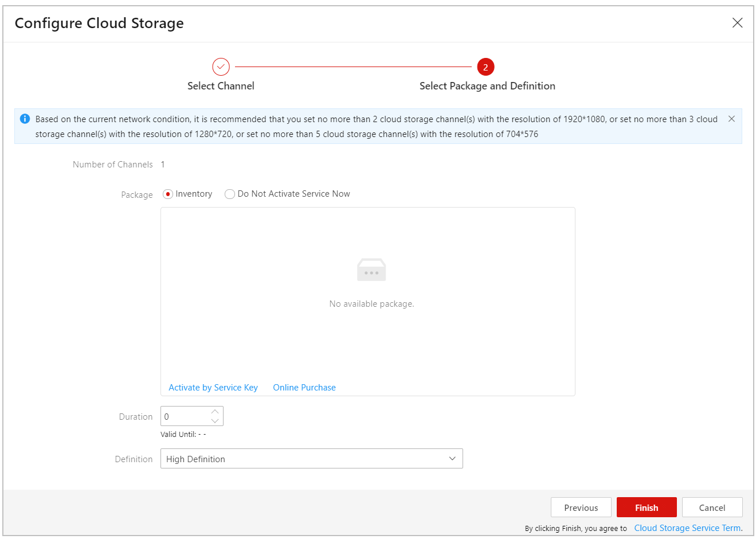Click the 'Valid Until: - -' text
The image size is (756, 539).
tap(183, 434)
